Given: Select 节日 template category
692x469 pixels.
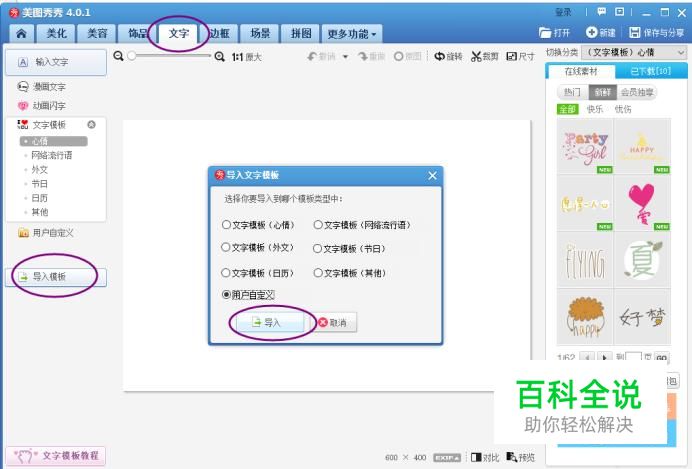Looking at the screenshot, I should pos(40,184).
